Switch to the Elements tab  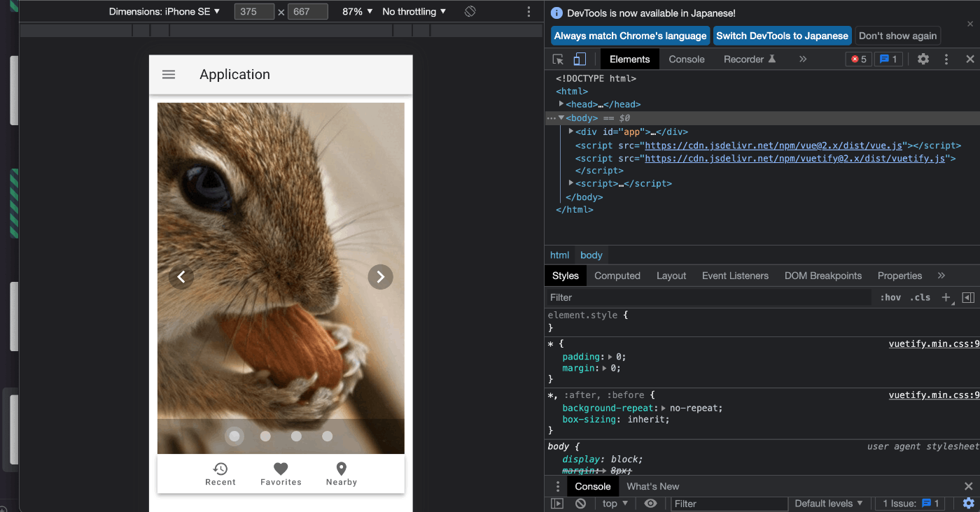pyautogui.click(x=630, y=59)
